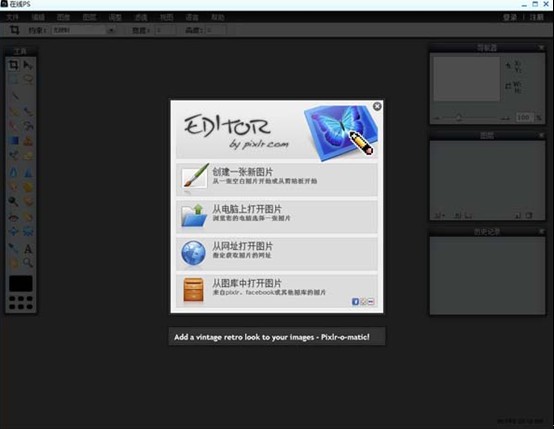Image resolution: width=554 pixels, height=429 pixels.
Task: Open the 视图 (View) menu
Action: point(167,17)
